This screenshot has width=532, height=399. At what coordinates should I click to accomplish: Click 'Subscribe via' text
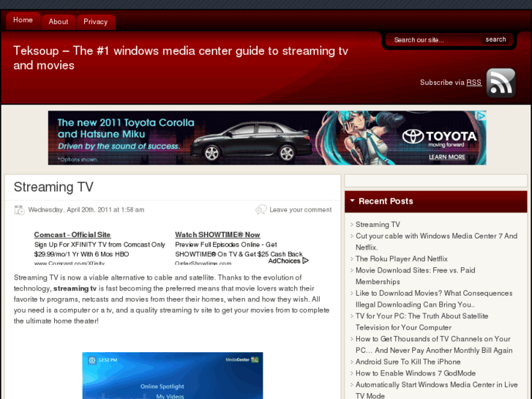[x=442, y=83]
